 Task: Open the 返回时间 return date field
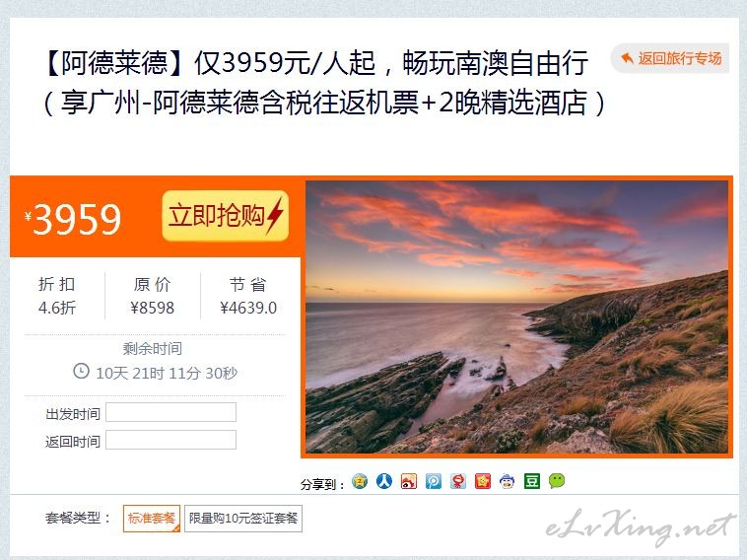coord(171,440)
